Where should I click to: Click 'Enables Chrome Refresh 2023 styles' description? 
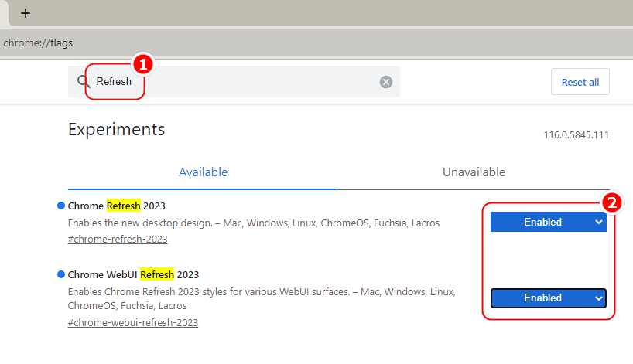tap(262, 298)
